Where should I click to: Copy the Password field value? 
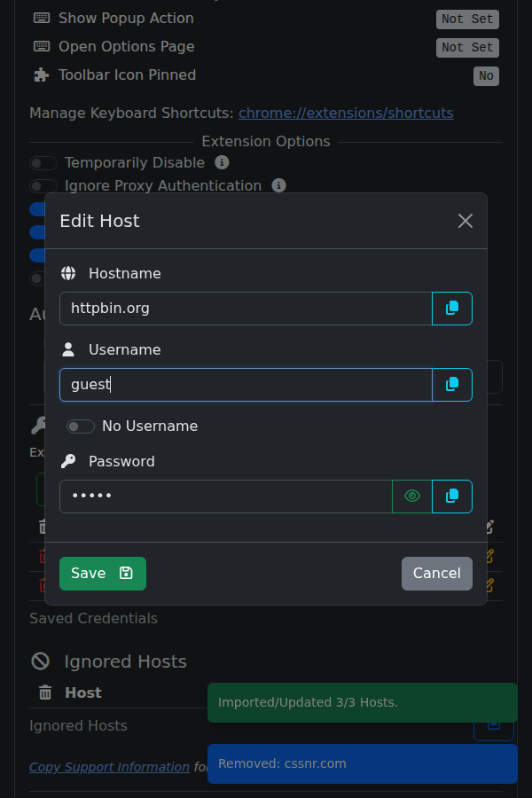click(452, 497)
